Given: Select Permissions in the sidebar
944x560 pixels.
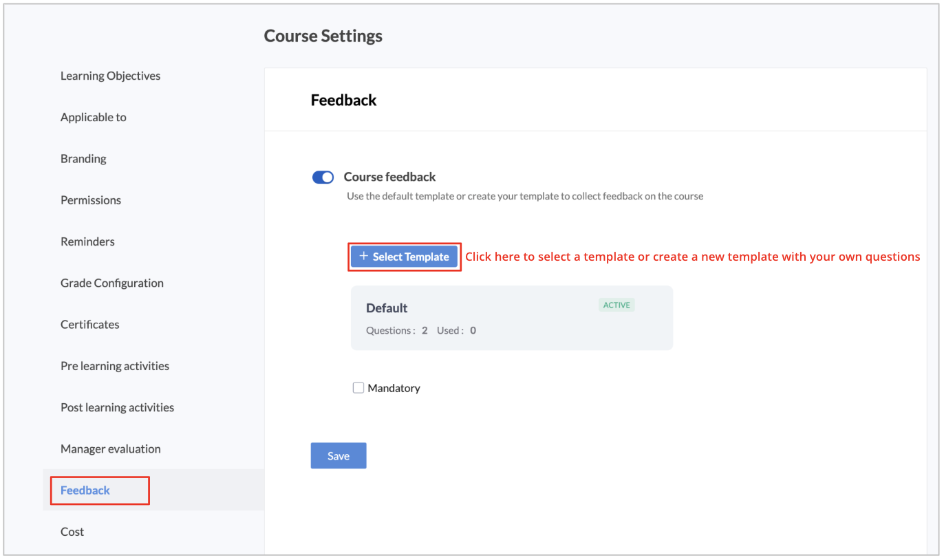Looking at the screenshot, I should (91, 200).
